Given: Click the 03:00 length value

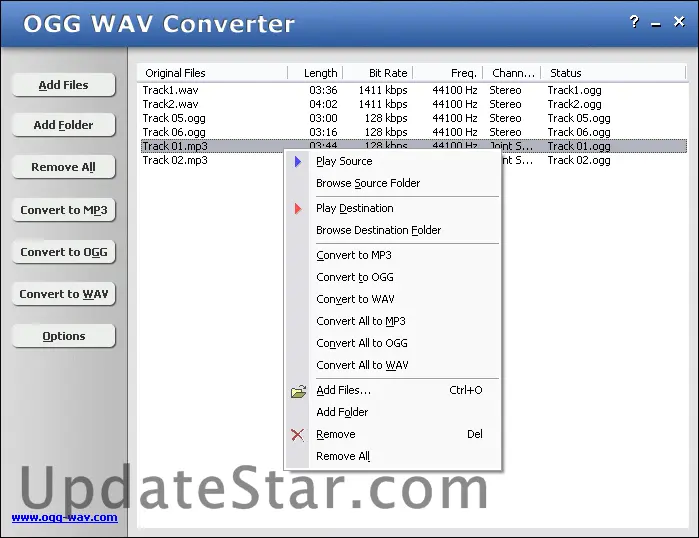Looking at the screenshot, I should pos(323,118).
